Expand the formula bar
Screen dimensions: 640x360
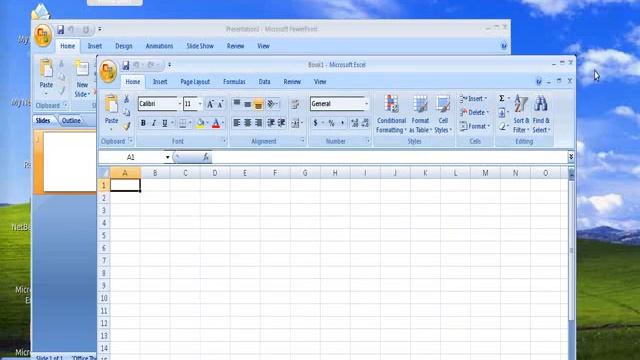(571, 157)
